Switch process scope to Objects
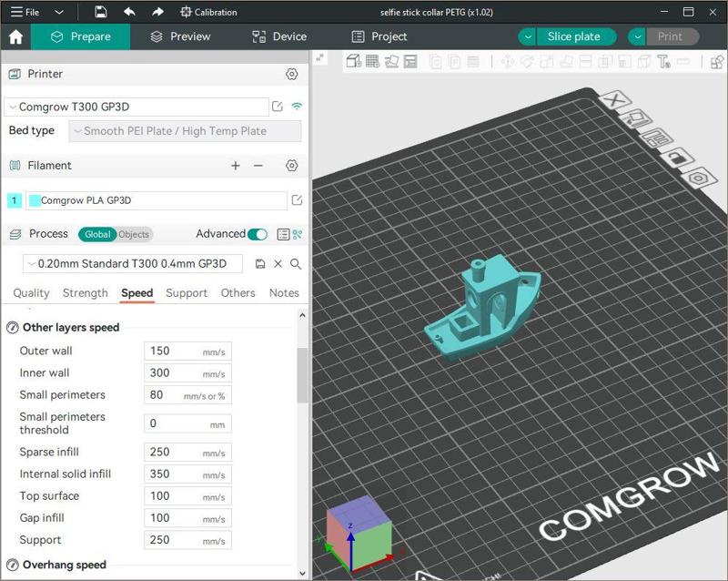 134,234
